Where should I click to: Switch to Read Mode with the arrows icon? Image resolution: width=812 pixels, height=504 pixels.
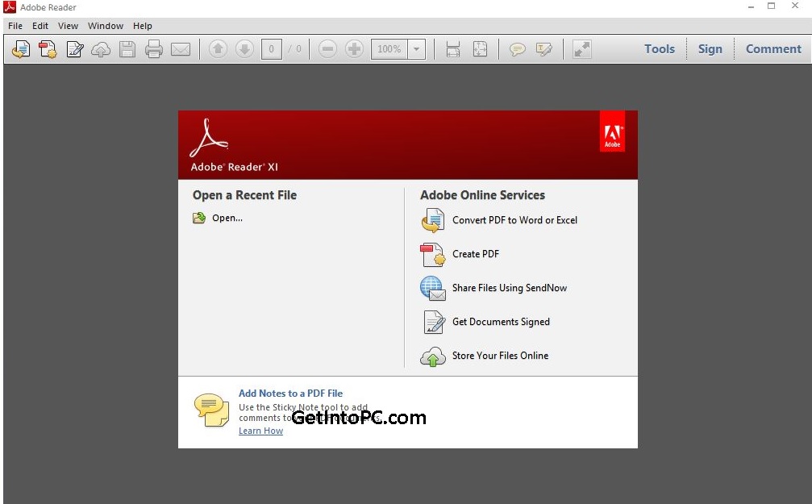[582, 49]
